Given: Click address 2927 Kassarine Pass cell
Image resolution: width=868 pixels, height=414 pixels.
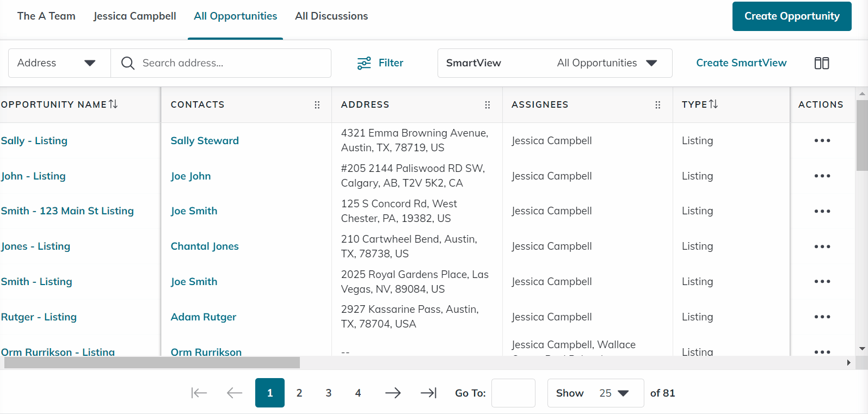Looking at the screenshot, I should point(410,317).
